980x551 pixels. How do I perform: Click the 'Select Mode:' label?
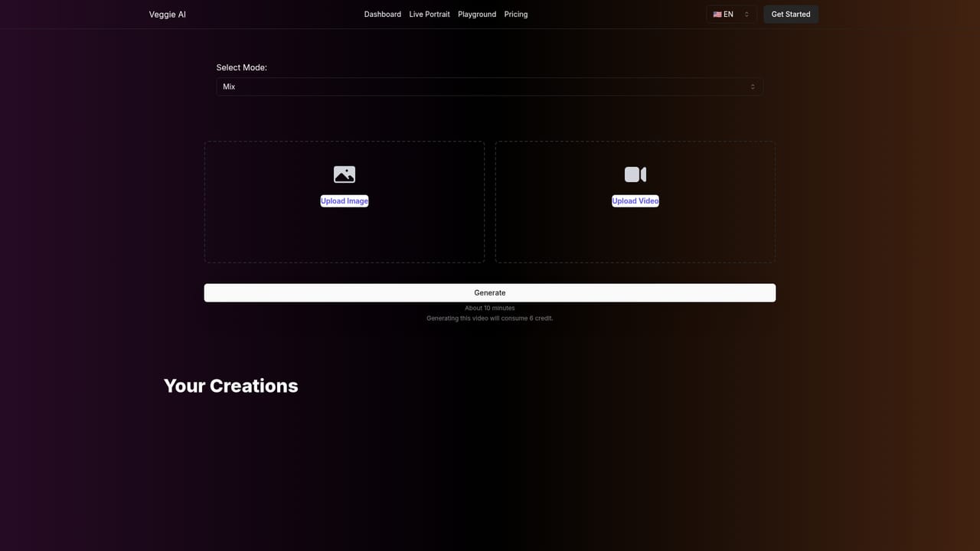coord(242,67)
